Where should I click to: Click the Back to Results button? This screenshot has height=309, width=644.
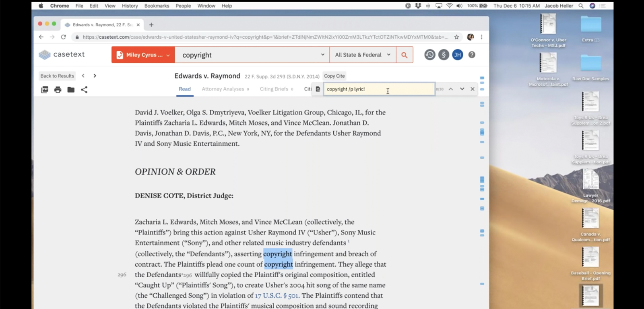[x=57, y=76]
